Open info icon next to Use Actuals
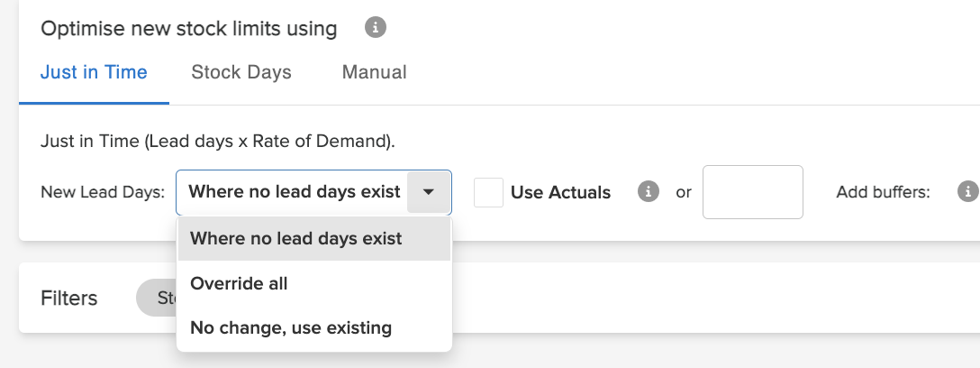Screen dimensions: 980x368 [649, 191]
